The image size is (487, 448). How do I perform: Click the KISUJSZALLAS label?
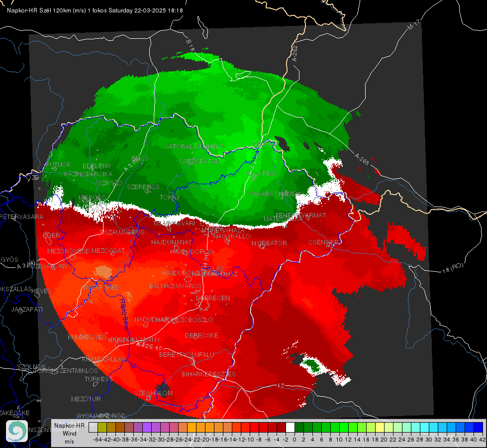[103, 359]
